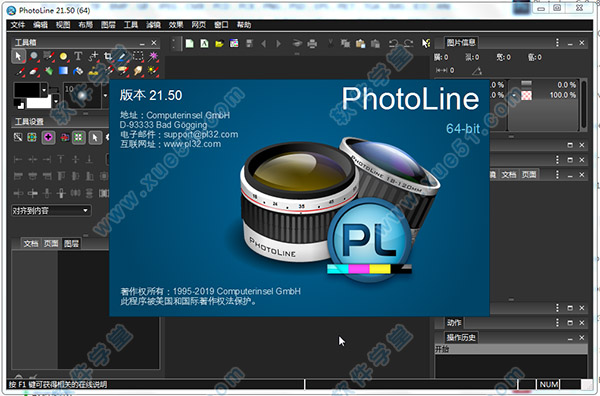The height and width of the screenshot is (396, 600).
Task: Select the stamp clone tool
Action: coord(93,71)
